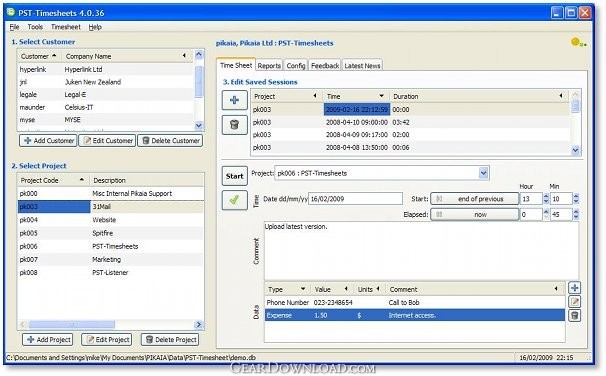This screenshot has width=606, height=376.
Task: Click the sessions Project column header
Action: (287, 97)
